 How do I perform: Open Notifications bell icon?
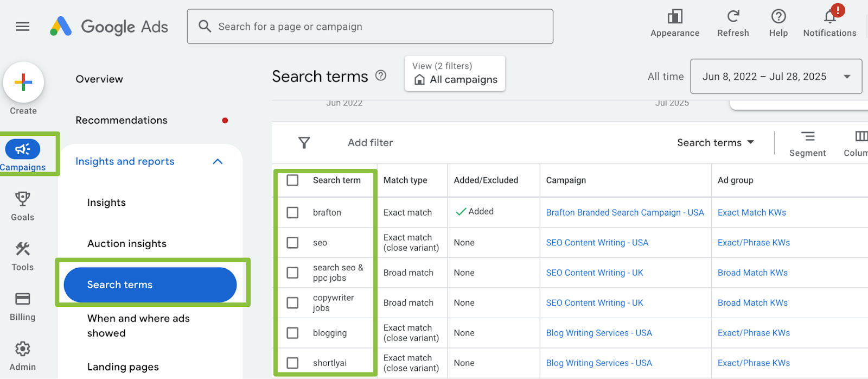(829, 17)
